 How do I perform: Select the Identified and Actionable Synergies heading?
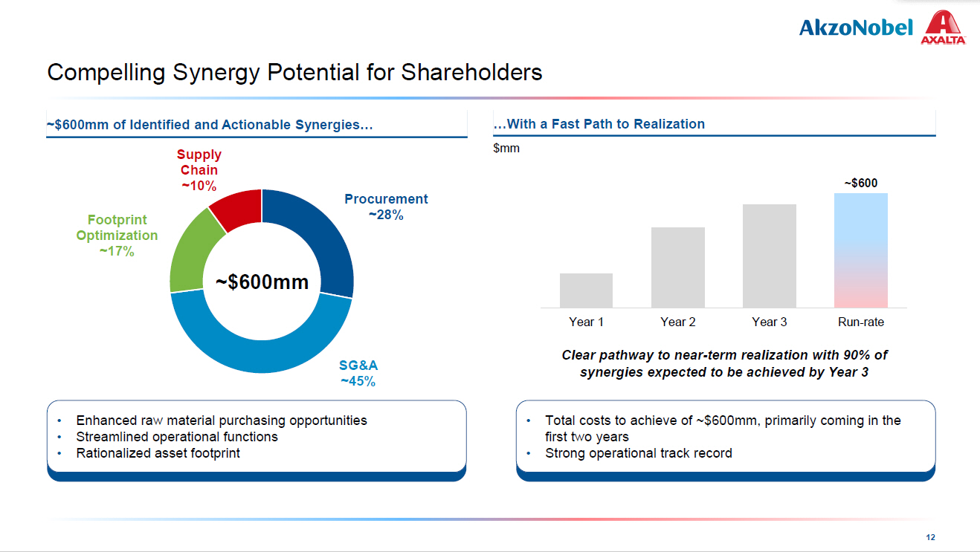coord(210,125)
